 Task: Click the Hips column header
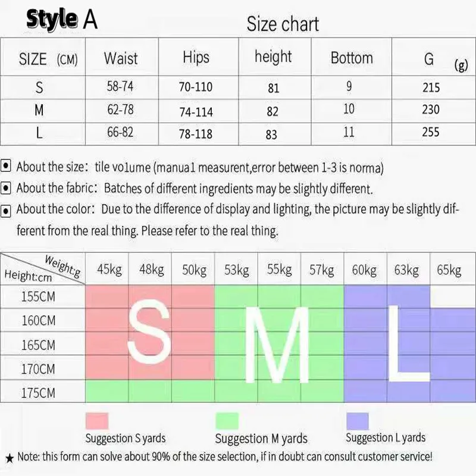[196, 57]
